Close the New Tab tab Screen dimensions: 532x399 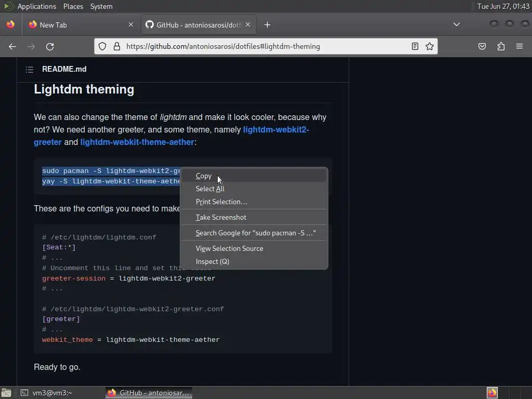pyautogui.click(x=131, y=24)
